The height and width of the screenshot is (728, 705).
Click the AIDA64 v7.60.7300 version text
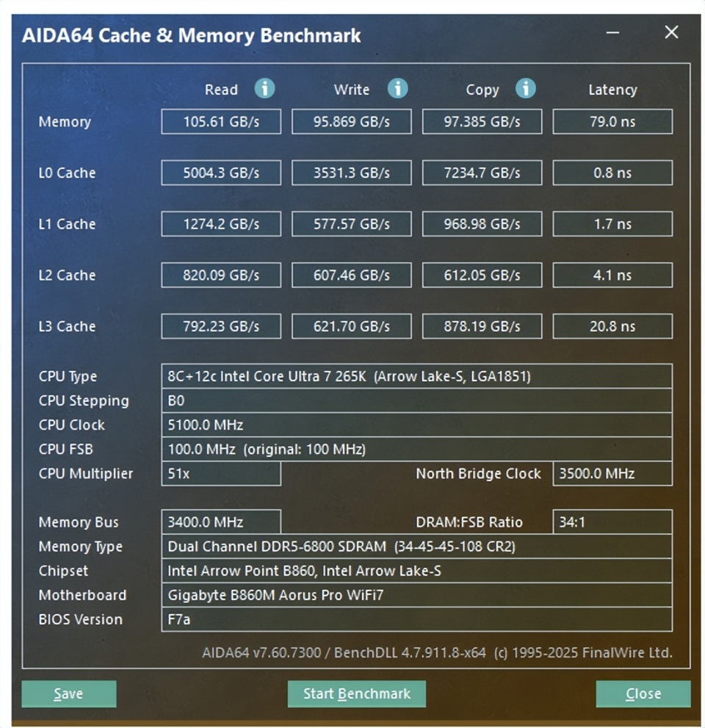(x=261, y=652)
